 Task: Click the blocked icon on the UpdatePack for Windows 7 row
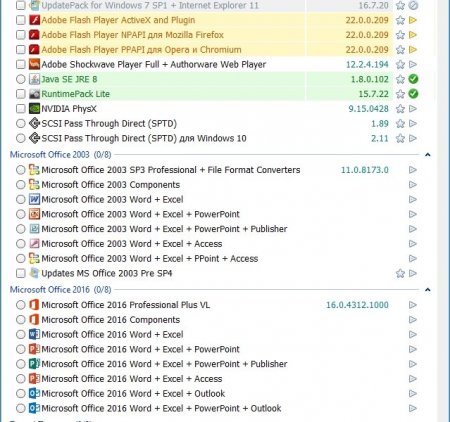tap(413, 5)
